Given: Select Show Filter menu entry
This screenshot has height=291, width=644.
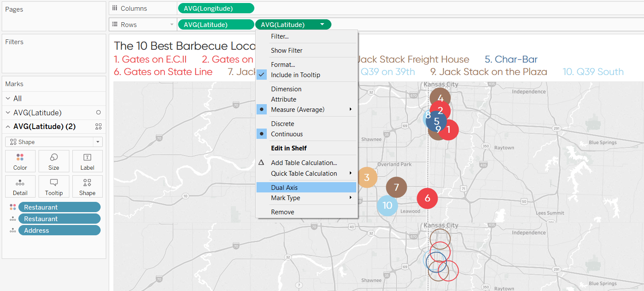Looking at the screenshot, I should [x=307, y=51].
